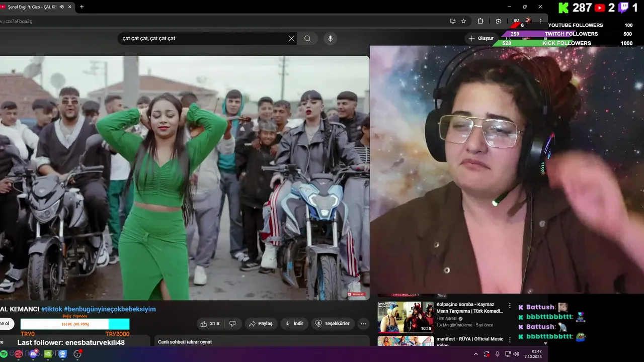The width and height of the screenshot is (644, 362).
Task: Click the Film Adresi channel name
Action: click(446, 318)
